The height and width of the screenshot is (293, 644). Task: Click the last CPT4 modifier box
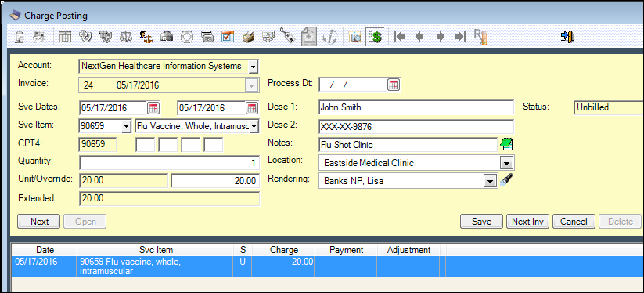point(214,145)
